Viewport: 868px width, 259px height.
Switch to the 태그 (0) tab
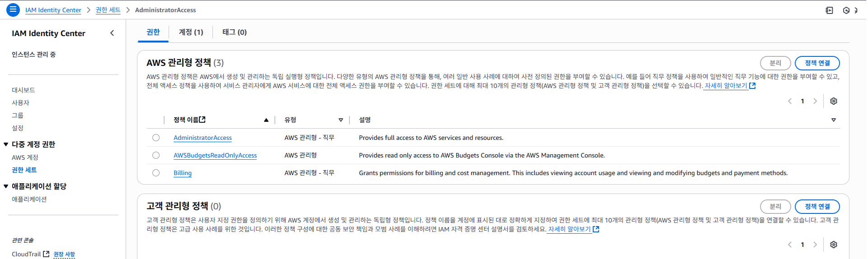(x=234, y=32)
